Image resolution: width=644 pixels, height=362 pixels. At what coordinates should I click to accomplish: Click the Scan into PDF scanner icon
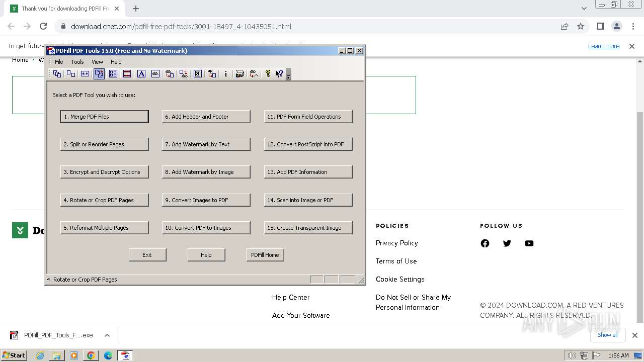(240, 74)
